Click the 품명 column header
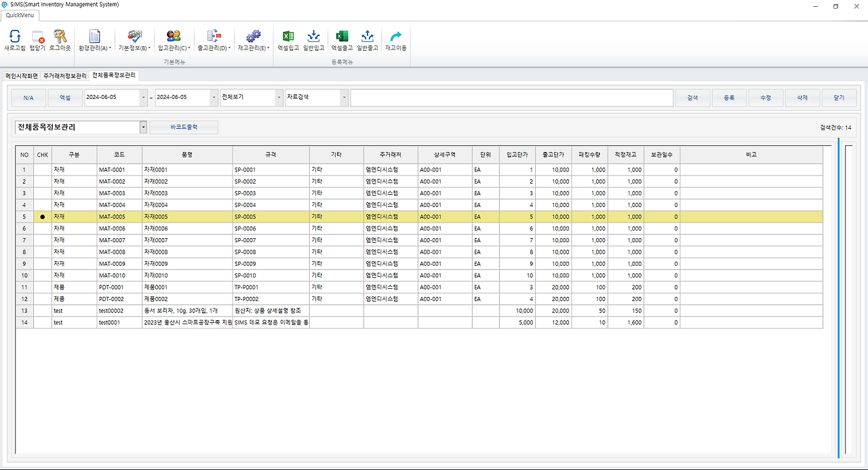 click(187, 155)
